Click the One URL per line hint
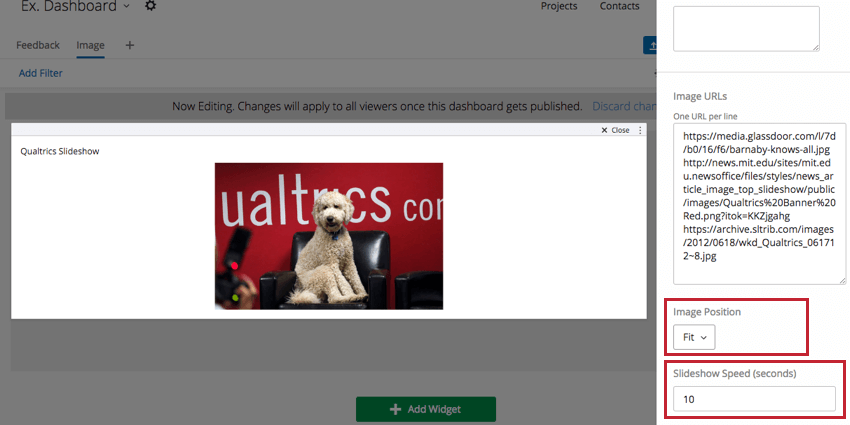The height and width of the screenshot is (425, 850). click(x=705, y=116)
